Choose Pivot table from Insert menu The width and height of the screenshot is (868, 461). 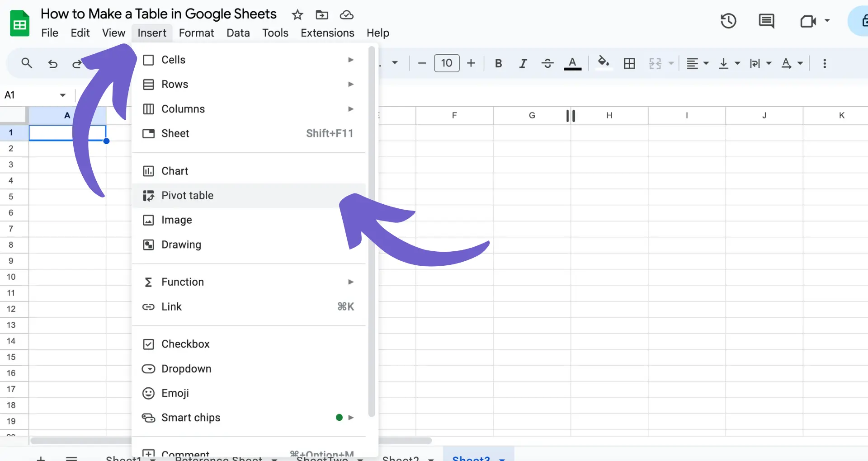tap(249, 196)
